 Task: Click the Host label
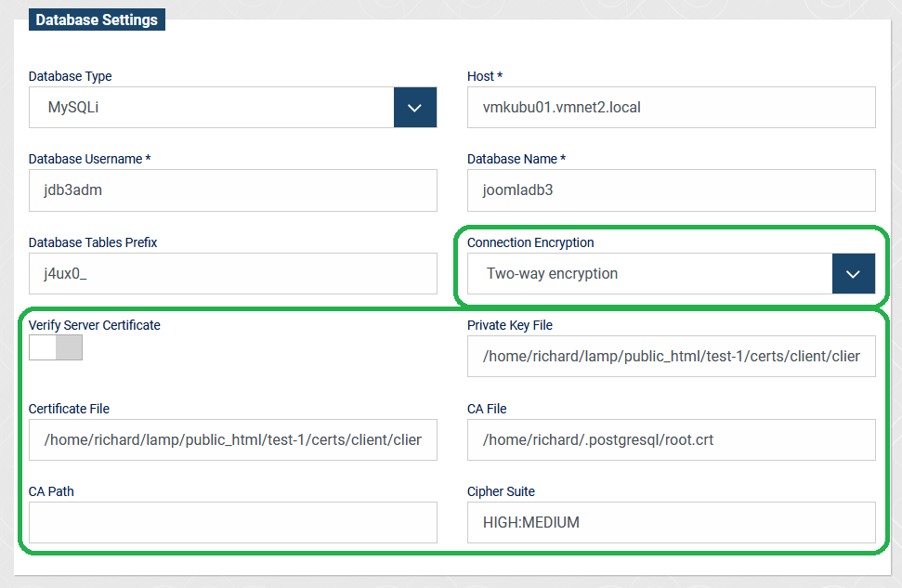485,76
